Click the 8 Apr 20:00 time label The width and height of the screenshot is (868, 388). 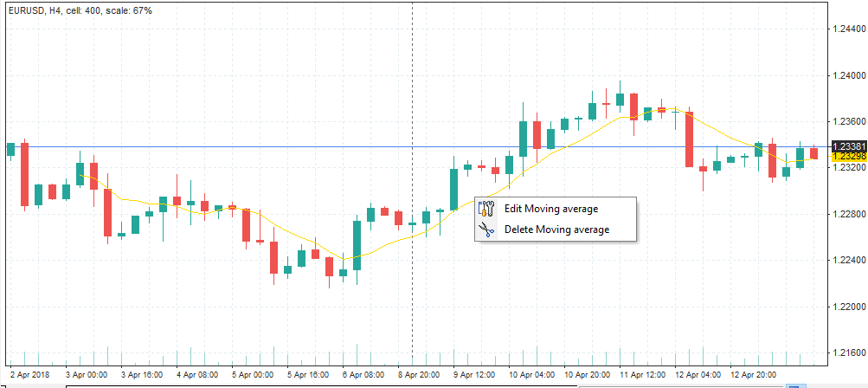tap(420, 375)
